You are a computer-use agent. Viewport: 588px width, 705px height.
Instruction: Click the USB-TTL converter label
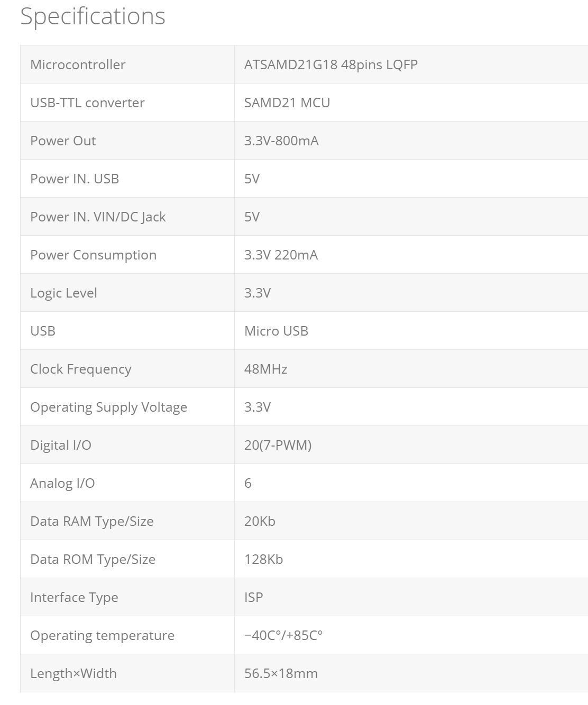(x=87, y=103)
